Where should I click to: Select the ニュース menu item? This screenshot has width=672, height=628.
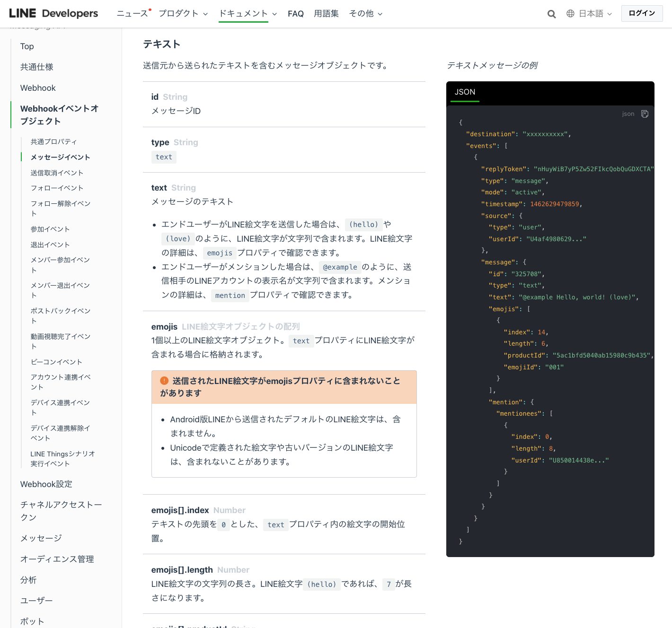click(x=132, y=14)
